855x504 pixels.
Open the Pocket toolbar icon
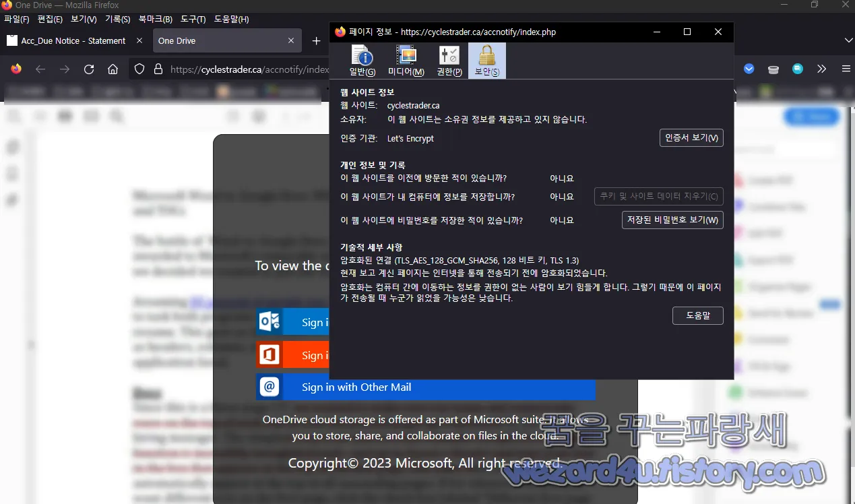click(749, 69)
